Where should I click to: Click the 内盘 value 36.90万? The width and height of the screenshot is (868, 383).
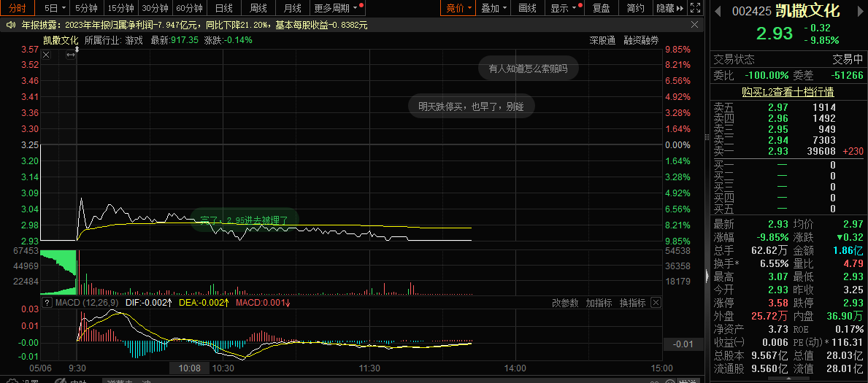pos(844,316)
